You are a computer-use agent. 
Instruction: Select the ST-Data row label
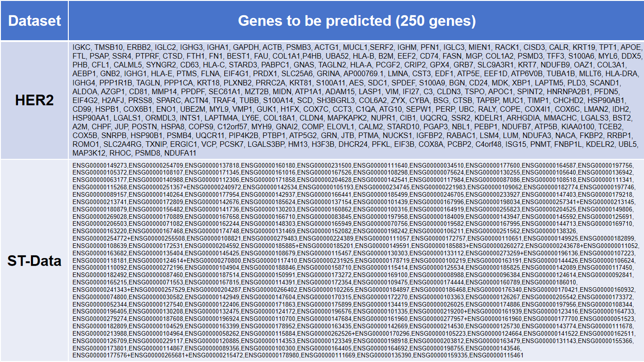tap(35, 260)
